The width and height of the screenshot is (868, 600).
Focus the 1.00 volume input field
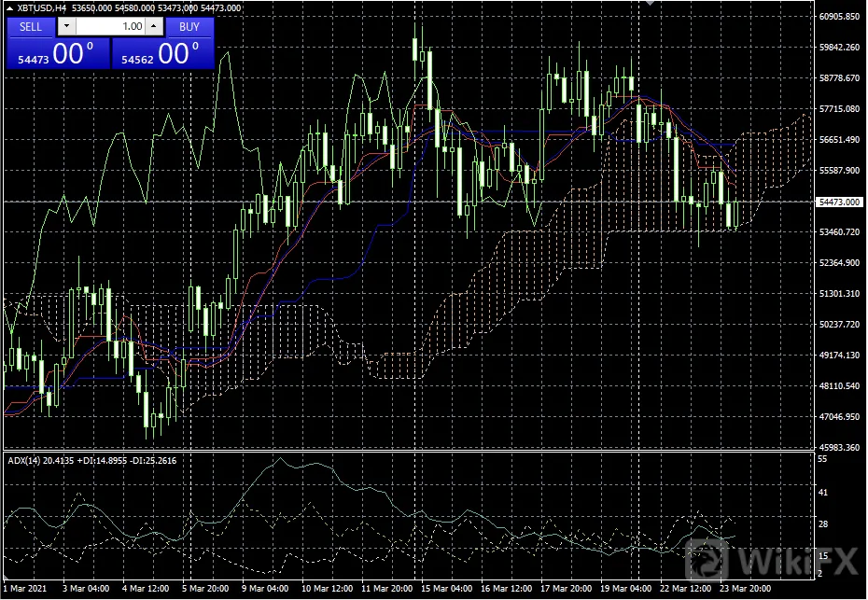(110, 26)
